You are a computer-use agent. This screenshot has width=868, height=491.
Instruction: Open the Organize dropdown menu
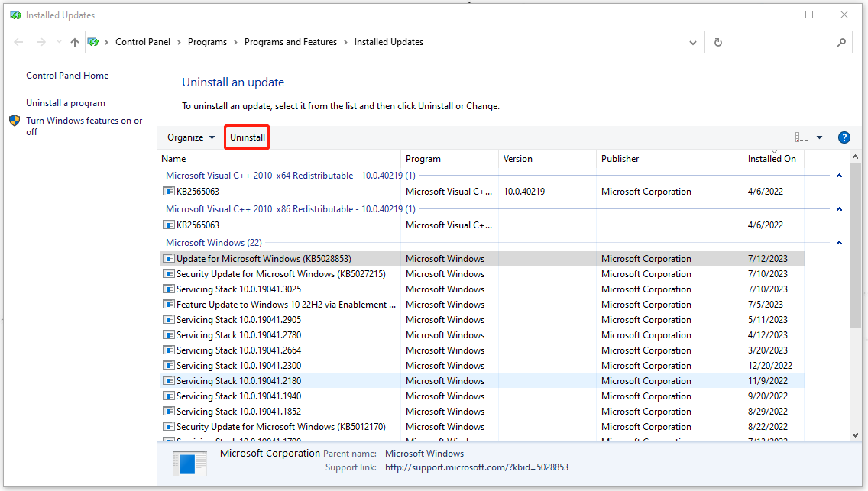point(189,137)
